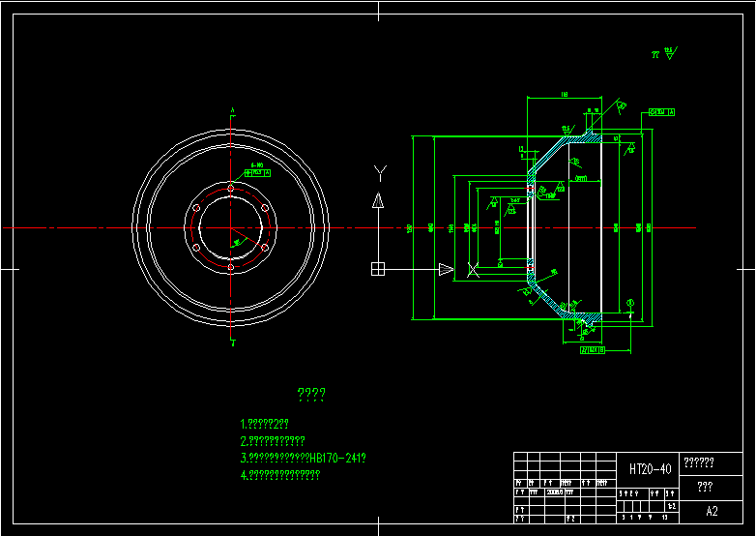Select the lower-left bolt hole of the flange

pyautogui.click(x=196, y=248)
